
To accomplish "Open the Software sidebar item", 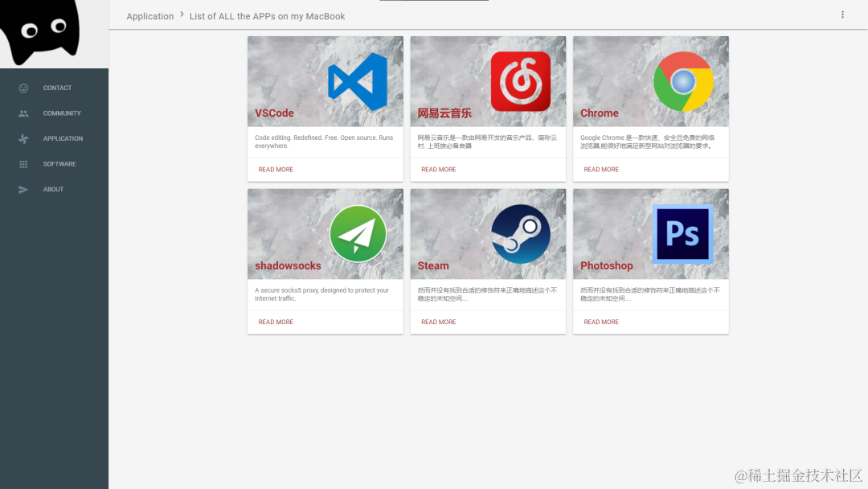I will click(x=55, y=165).
